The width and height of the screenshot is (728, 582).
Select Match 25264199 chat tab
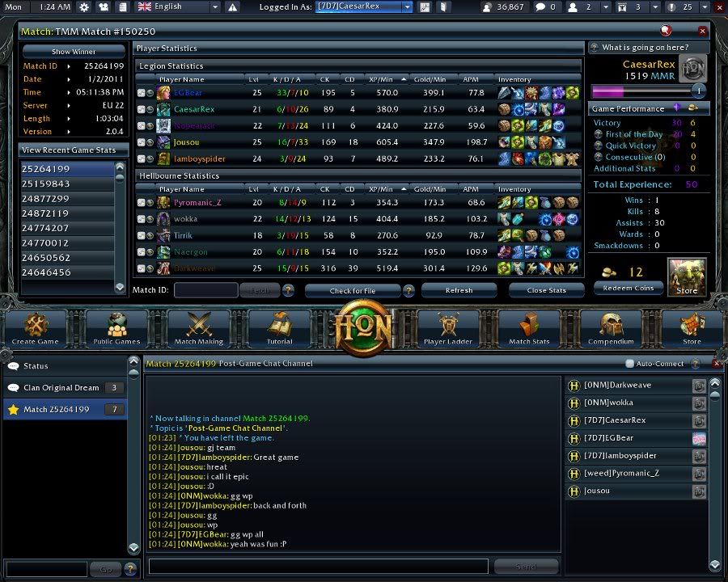(x=65, y=409)
